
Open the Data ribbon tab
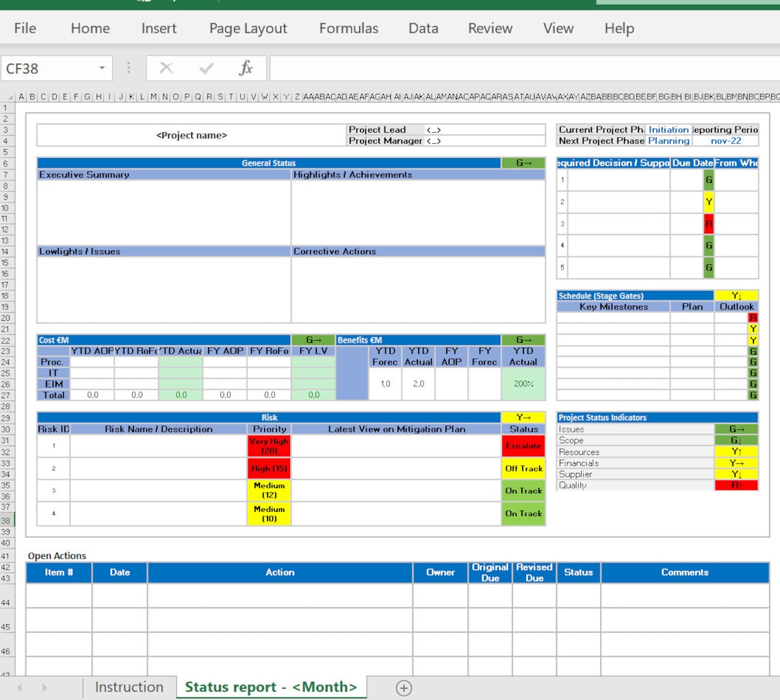click(x=424, y=28)
